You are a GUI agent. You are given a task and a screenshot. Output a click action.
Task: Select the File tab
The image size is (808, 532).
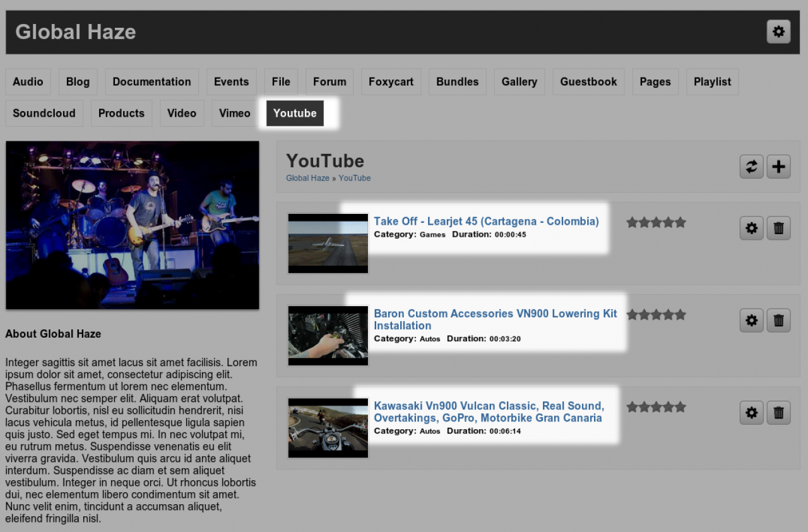tap(281, 82)
